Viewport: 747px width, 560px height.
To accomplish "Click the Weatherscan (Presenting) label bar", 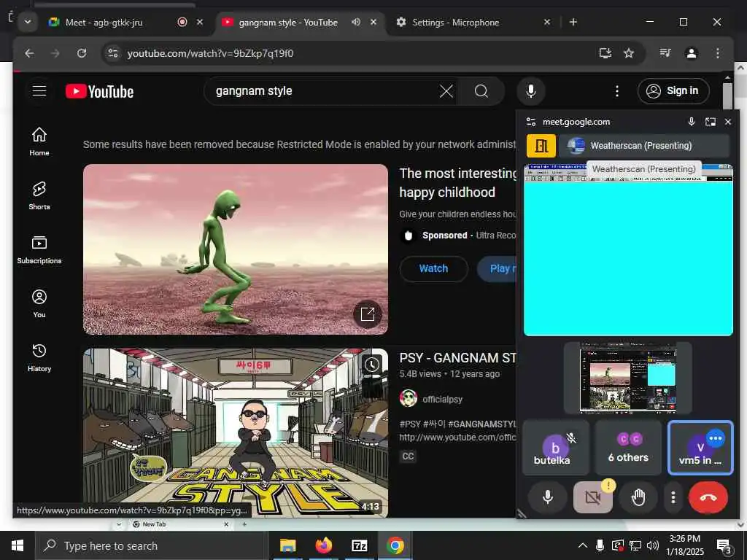I will [644, 146].
